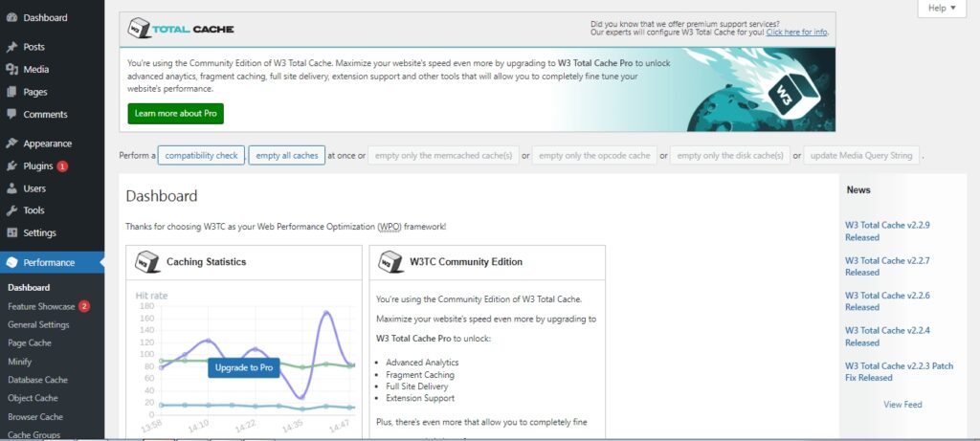Open Database Cache settings

[37, 380]
